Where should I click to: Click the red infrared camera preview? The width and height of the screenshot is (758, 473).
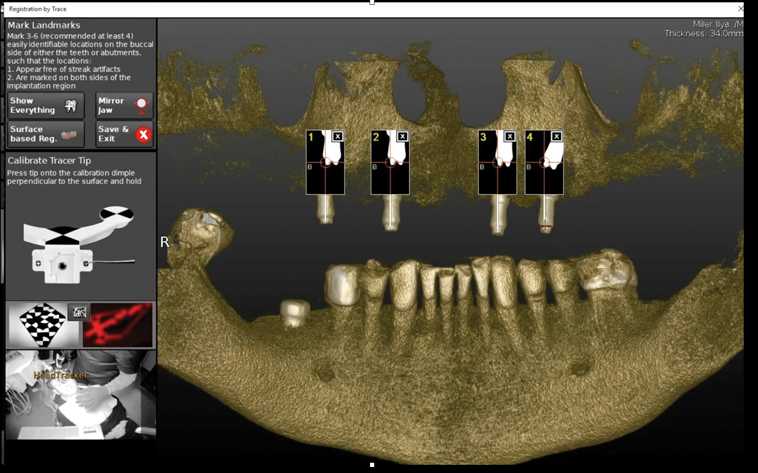pos(117,325)
